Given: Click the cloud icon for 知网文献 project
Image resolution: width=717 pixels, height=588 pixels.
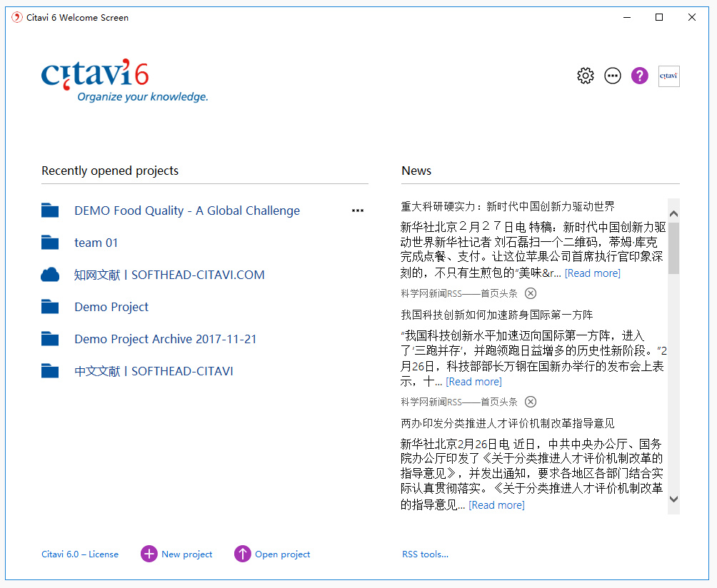Looking at the screenshot, I should 50,275.
